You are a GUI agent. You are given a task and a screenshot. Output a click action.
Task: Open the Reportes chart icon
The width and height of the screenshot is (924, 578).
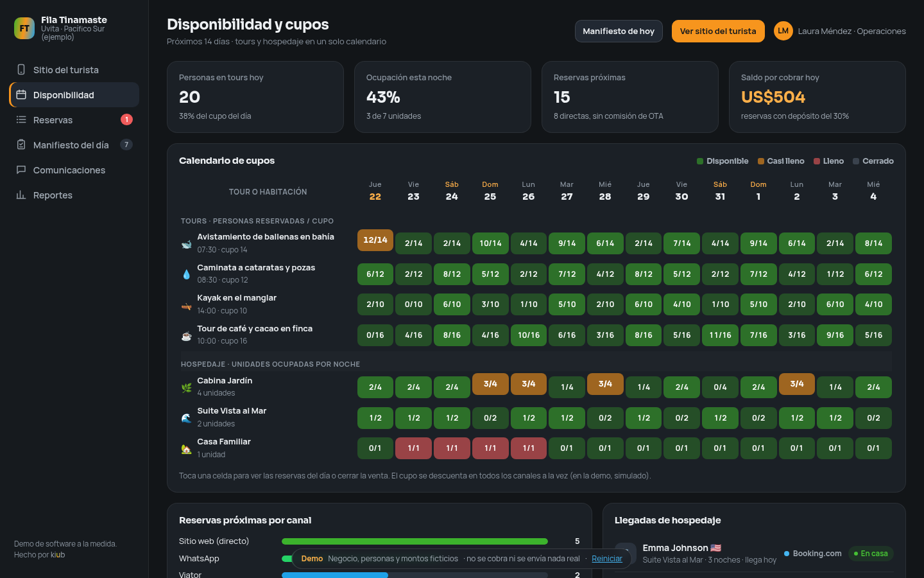pos(21,195)
